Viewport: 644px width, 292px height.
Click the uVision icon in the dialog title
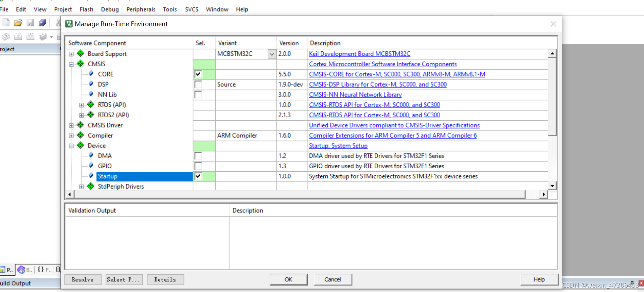[69, 24]
